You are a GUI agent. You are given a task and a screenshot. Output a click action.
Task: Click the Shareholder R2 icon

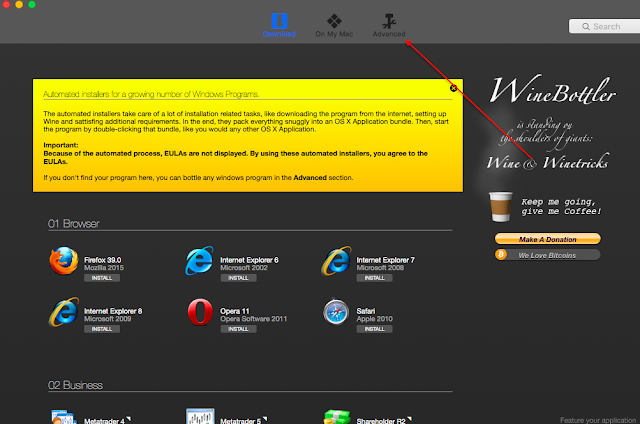(337, 417)
